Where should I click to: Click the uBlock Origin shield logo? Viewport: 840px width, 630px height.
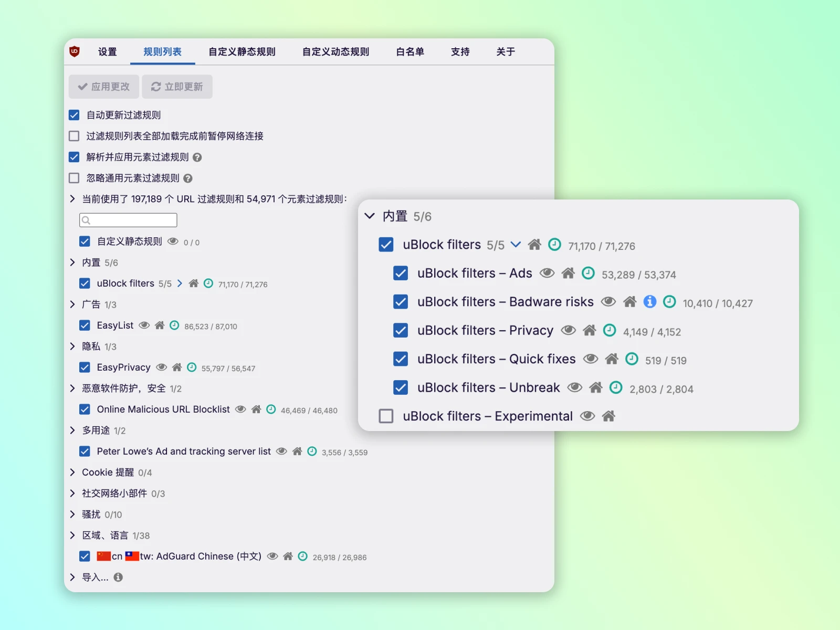click(75, 51)
